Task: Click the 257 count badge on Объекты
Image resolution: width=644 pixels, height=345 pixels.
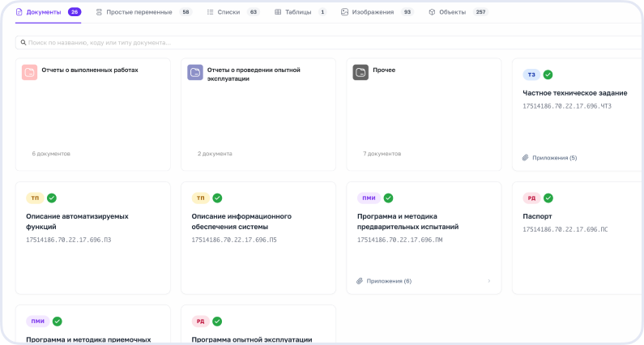Action: [x=480, y=12]
